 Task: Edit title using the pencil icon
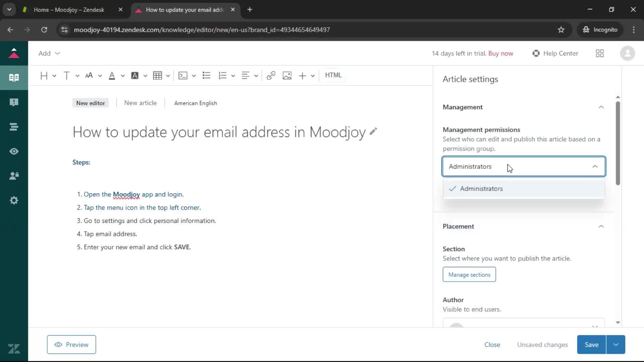373,131
